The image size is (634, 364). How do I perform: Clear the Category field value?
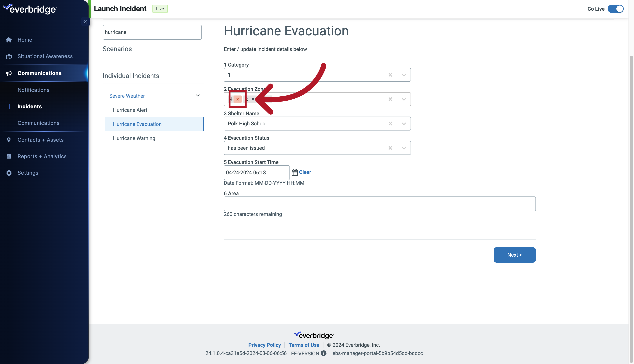coord(391,75)
